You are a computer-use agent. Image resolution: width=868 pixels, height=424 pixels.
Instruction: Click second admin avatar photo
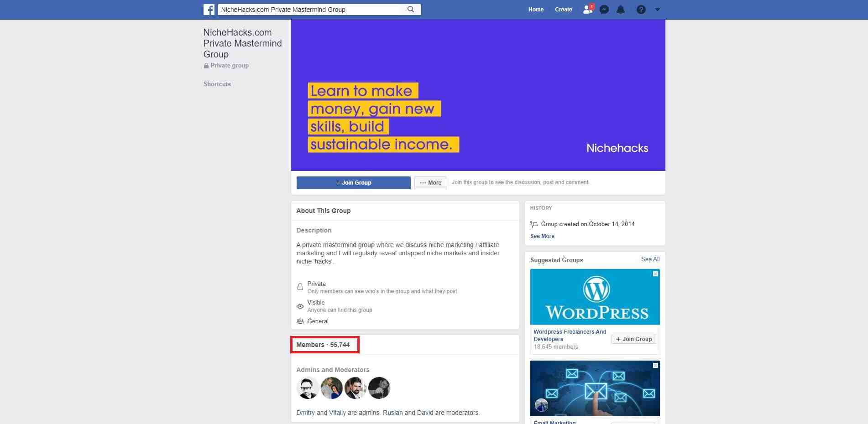point(331,388)
